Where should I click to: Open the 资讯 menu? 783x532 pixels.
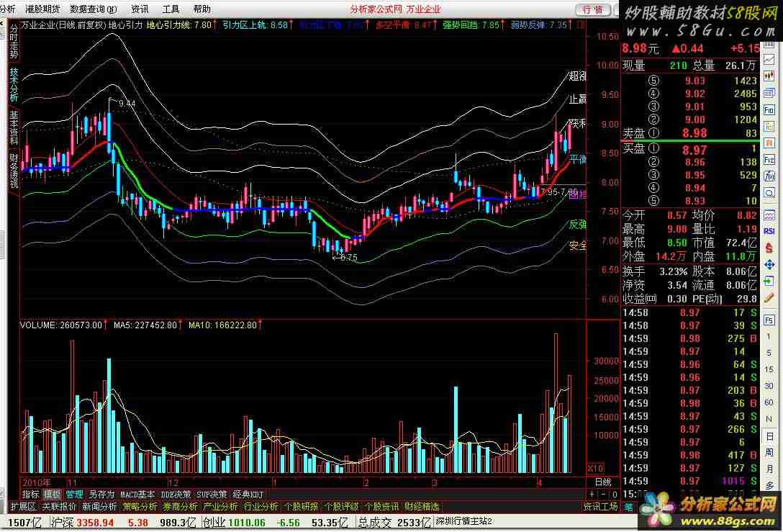(x=140, y=9)
